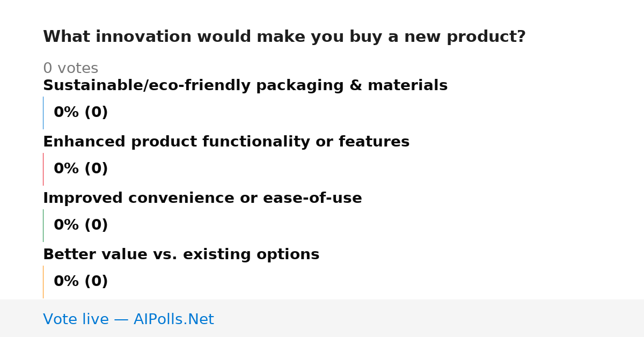644x337 pixels.
Task: Click the blue bar under Sustainable option
Action: pyautogui.click(x=43, y=113)
